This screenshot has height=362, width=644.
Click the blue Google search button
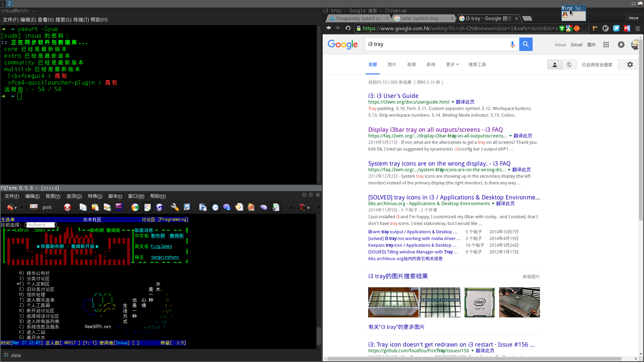point(526,44)
